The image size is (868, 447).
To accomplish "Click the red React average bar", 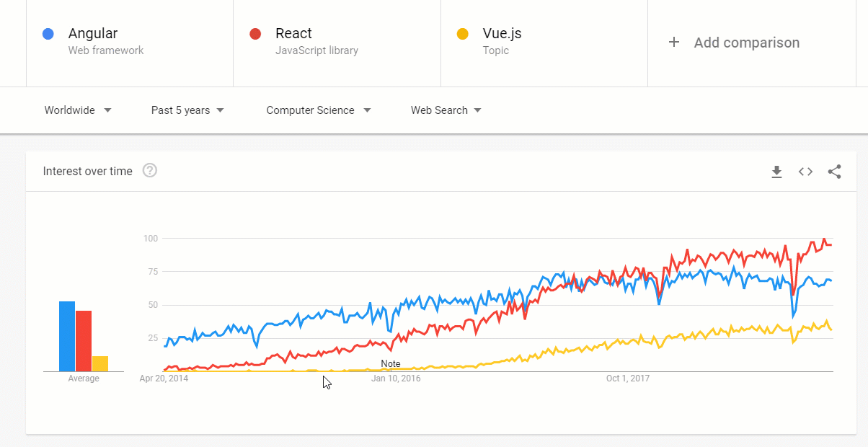I will click(84, 341).
